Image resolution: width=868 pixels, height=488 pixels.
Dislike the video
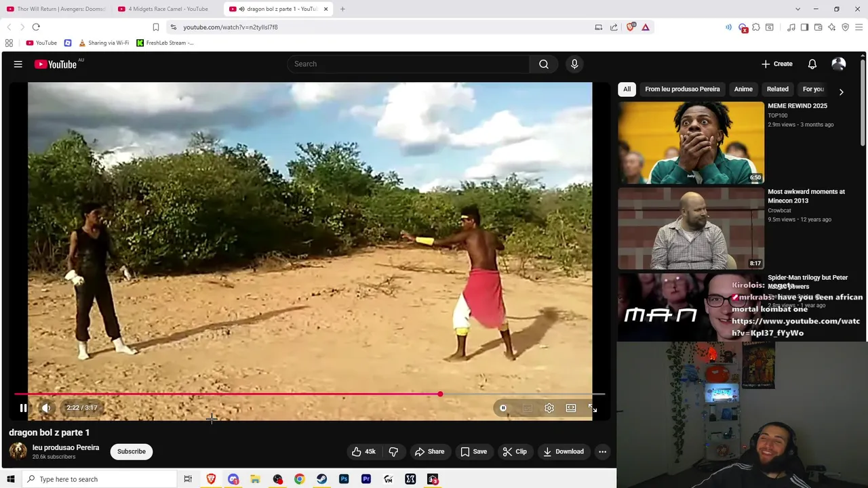click(x=393, y=451)
